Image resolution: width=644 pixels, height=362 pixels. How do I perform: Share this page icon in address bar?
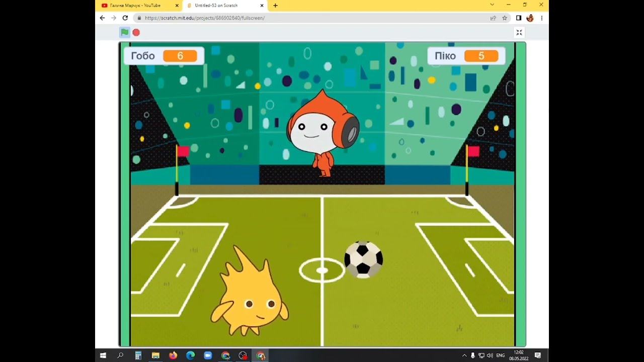(493, 18)
